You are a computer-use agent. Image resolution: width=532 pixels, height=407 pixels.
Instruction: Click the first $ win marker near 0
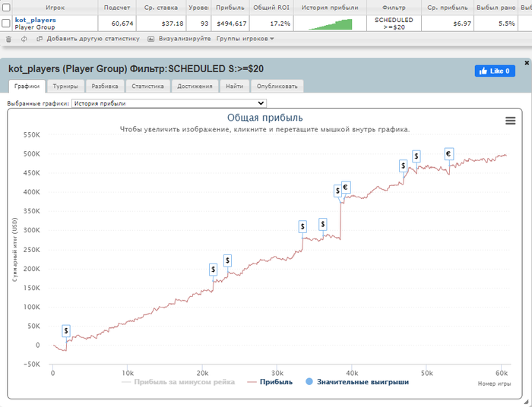pyautogui.click(x=66, y=331)
